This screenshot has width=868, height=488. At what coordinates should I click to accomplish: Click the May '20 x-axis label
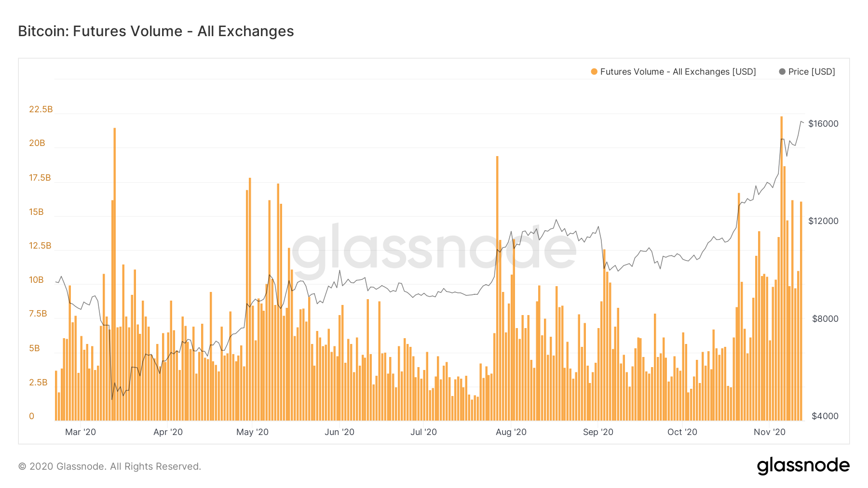[252, 432]
